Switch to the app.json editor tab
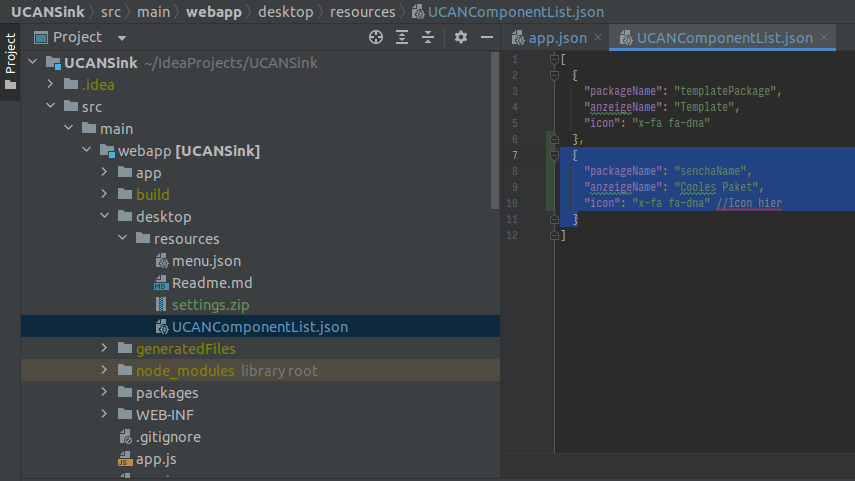The image size is (855, 481). [556, 38]
